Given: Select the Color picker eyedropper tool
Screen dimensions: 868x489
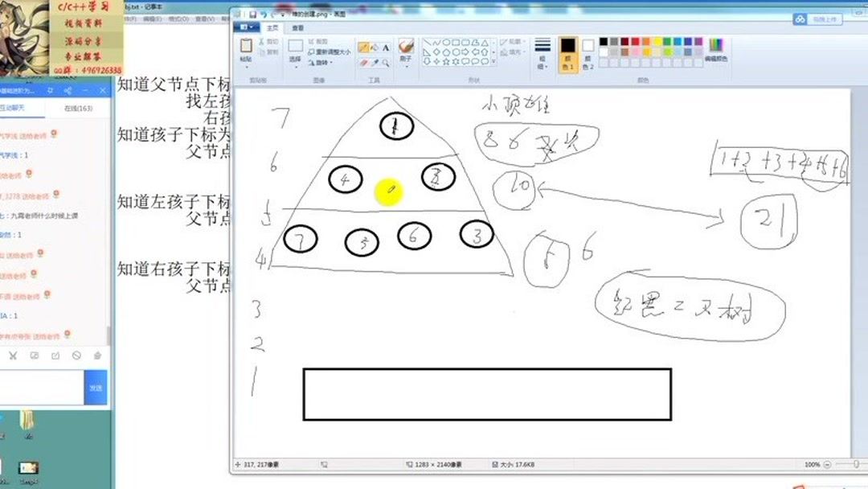Looking at the screenshot, I should (x=374, y=62).
